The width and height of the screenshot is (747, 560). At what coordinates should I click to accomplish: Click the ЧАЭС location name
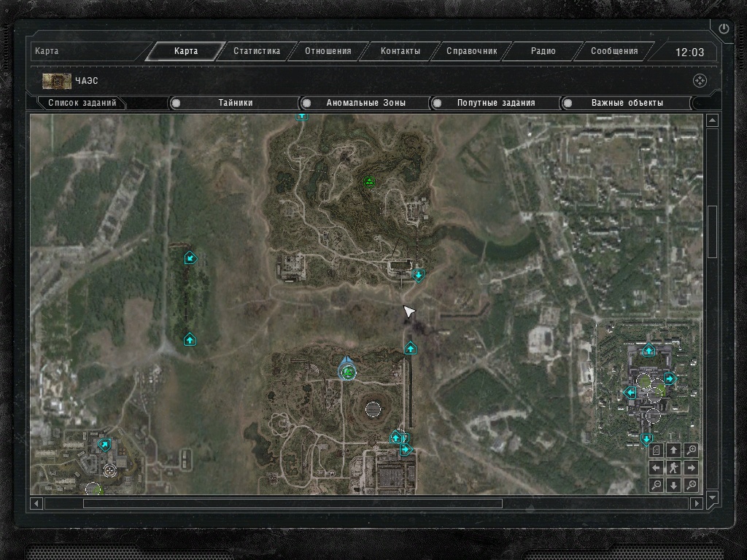click(87, 81)
